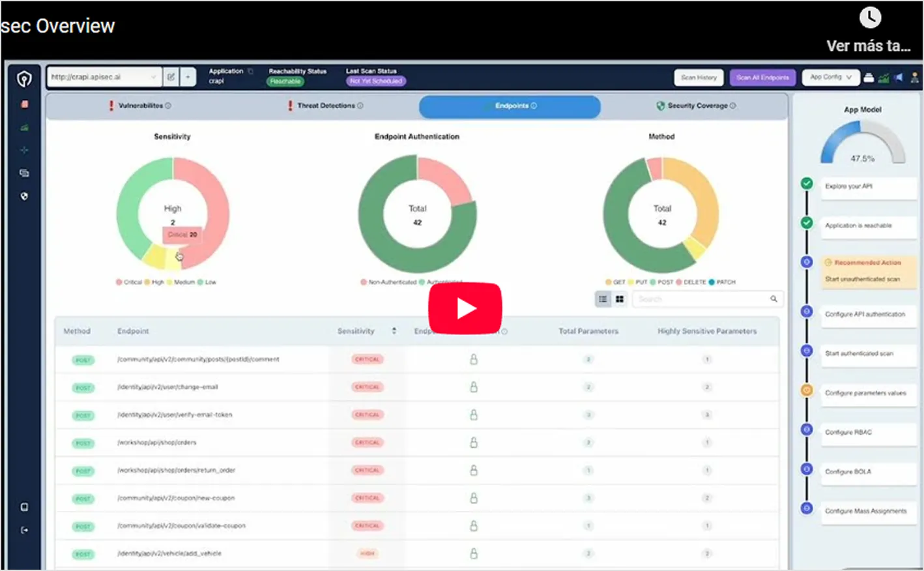Click the info icon beside Security Coverage
The image size is (924, 571).
pyautogui.click(x=733, y=106)
